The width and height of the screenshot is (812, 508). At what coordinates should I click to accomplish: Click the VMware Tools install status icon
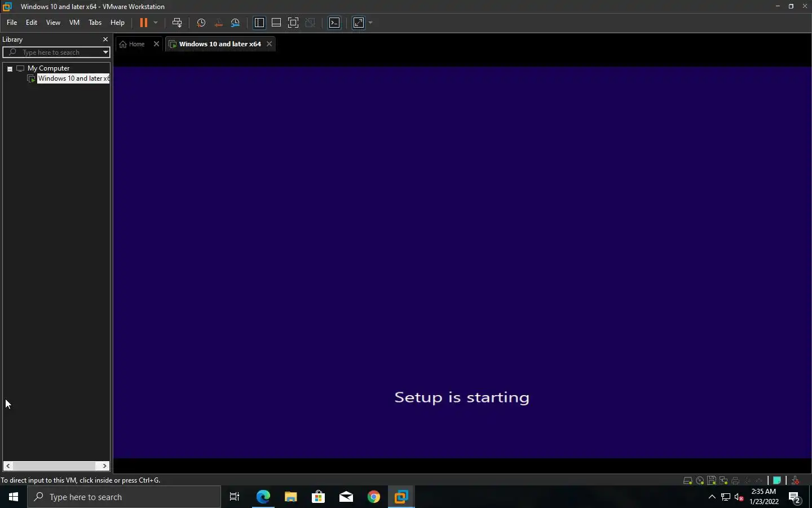point(795,480)
